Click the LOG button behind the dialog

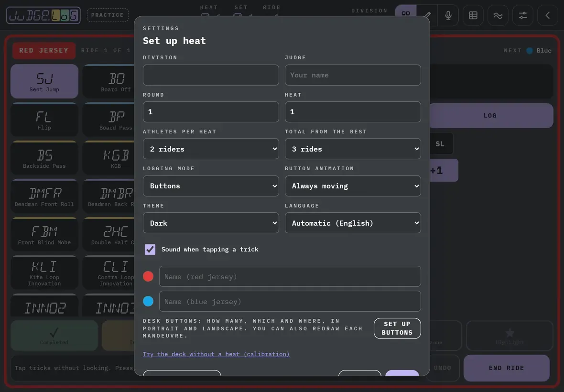click(x=491, y=116)
